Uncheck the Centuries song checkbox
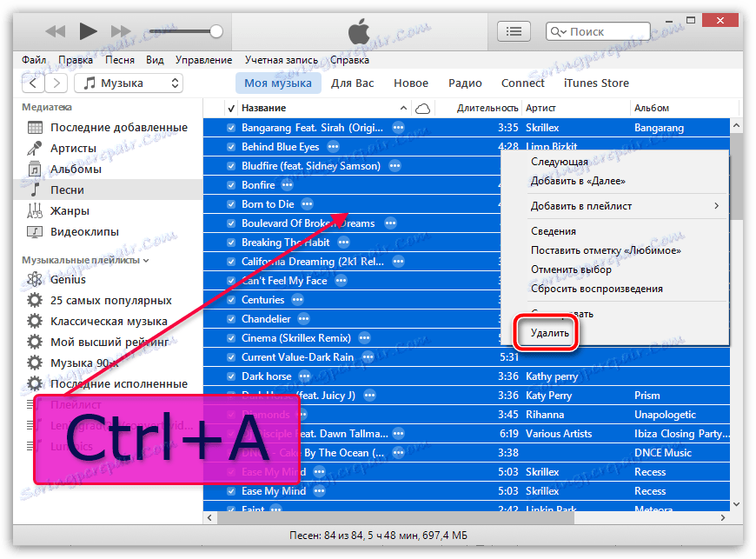Screen dimensions: 756x559 point(231,300)
